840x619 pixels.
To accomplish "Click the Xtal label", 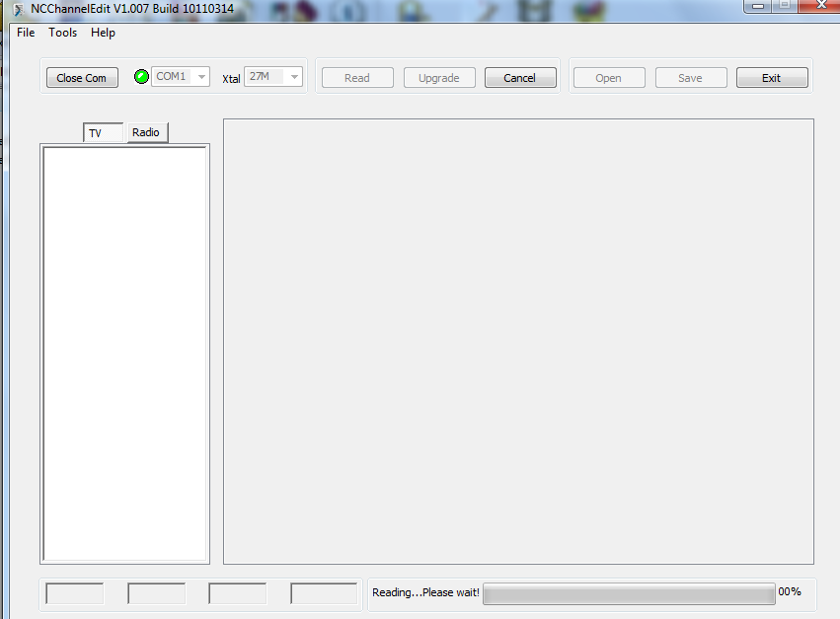I will point(231,79).
